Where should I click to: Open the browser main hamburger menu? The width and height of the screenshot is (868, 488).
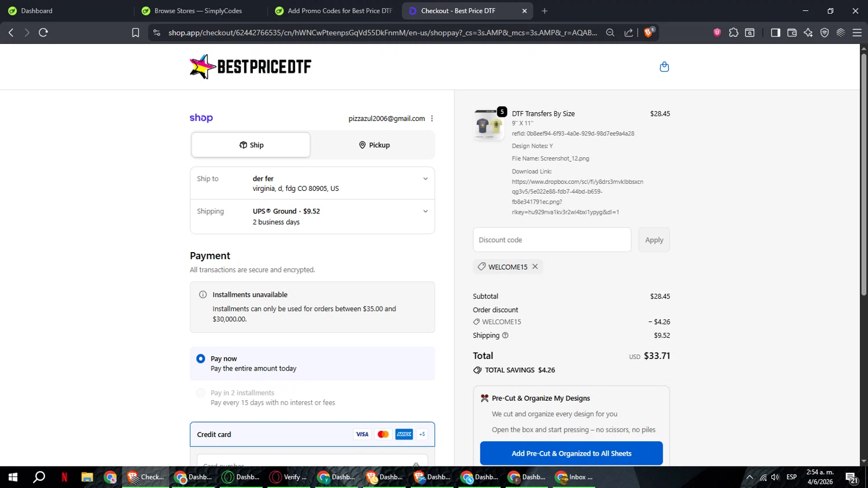pos(857,32)
